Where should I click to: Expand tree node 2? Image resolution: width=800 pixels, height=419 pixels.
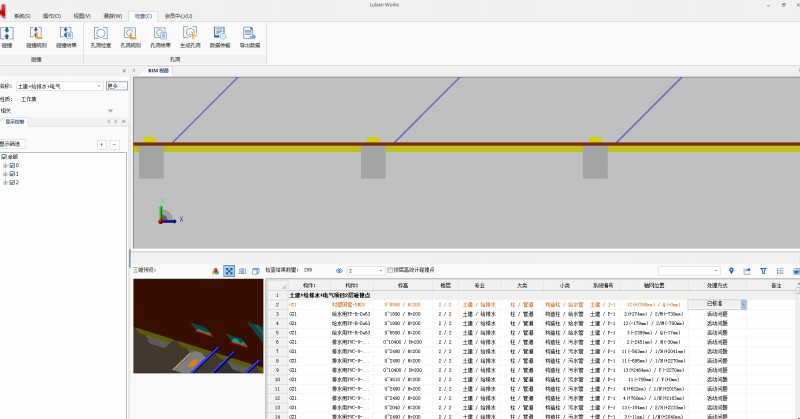6,182
